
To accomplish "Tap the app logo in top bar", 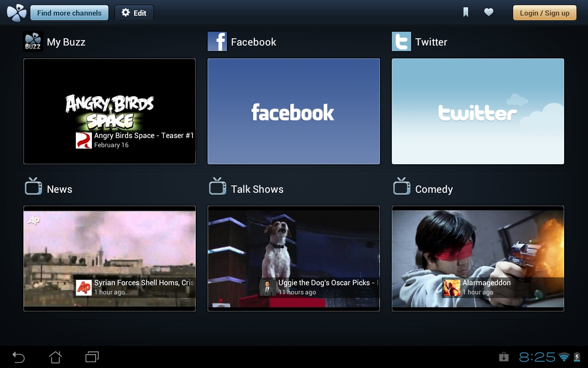I will click(x=17, y=13).
